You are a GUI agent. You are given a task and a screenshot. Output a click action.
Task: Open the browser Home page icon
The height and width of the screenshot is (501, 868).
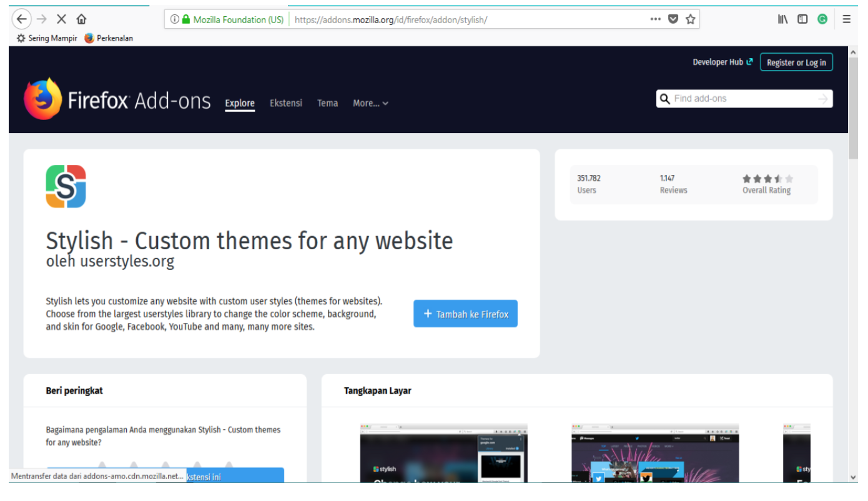(81, 19)
